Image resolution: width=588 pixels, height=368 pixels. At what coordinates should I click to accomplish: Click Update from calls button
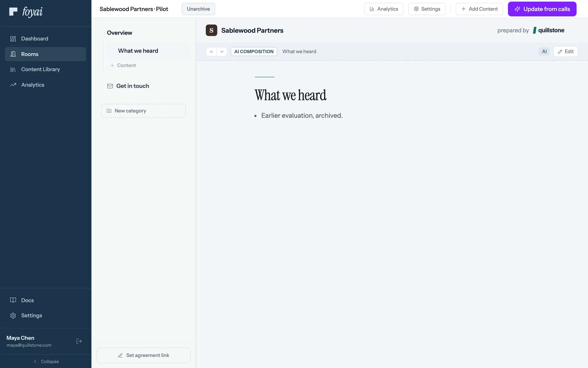pos(542,9)
